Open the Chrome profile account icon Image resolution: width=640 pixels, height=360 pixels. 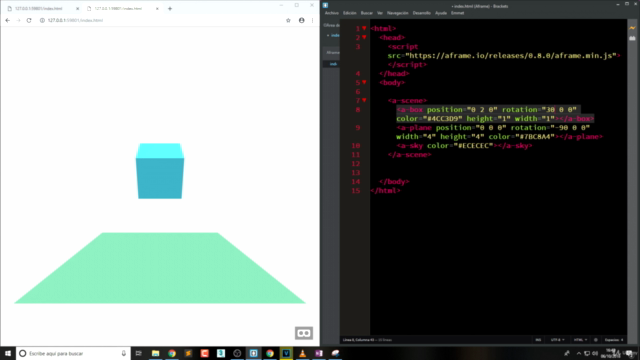click(301, 20)
